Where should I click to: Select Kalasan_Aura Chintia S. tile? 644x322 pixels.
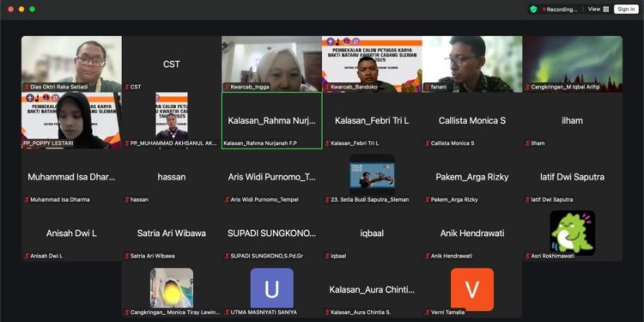pos(372,289)
